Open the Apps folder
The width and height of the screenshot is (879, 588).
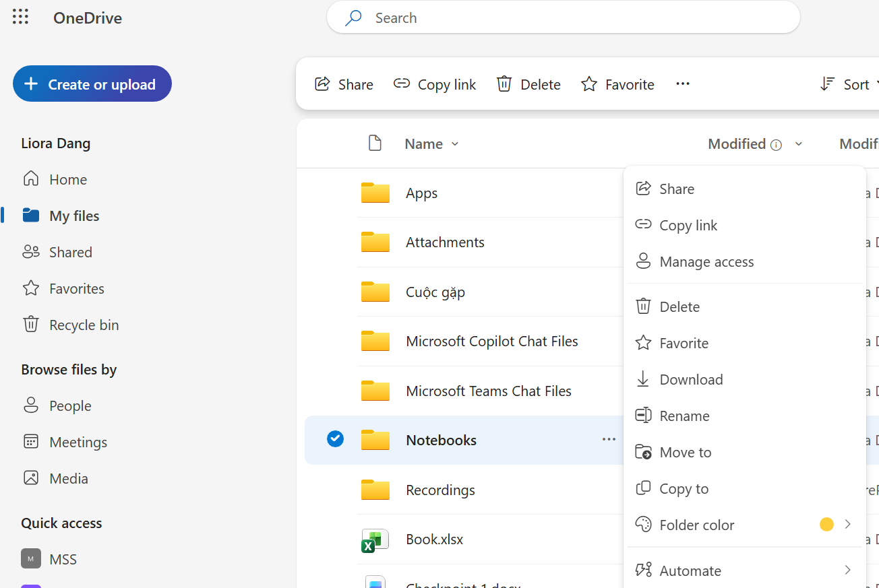[x=422, y=193]
